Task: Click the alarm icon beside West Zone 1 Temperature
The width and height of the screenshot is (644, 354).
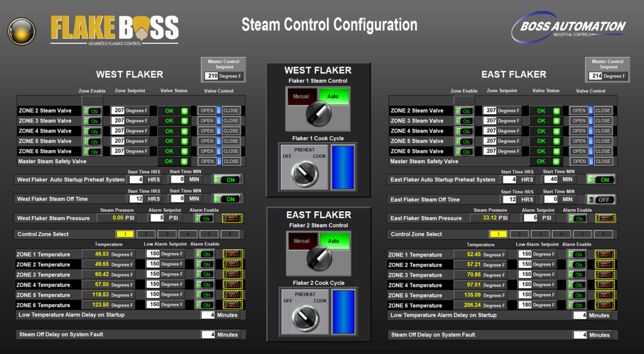Action: 232,254
